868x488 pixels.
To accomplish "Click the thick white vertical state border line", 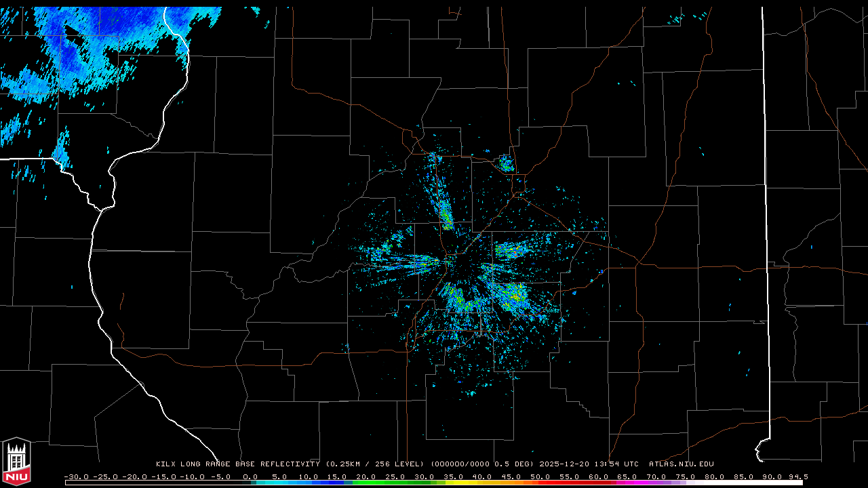I will [x=766, y=203].
